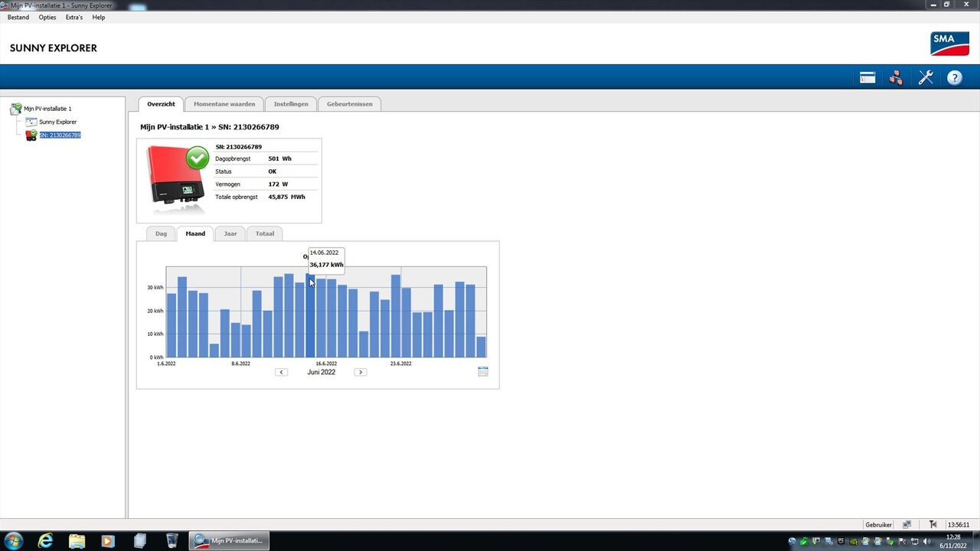The width and height of the screenshot is (980, 551).
Task: Switch to the Dag tab
Action: coord(161,233)
